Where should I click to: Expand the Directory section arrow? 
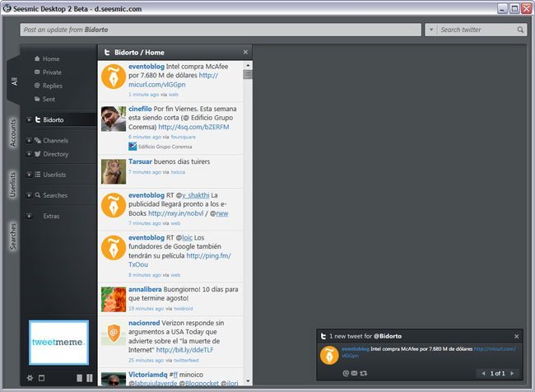pyautogui.click(x=29, y=154)
